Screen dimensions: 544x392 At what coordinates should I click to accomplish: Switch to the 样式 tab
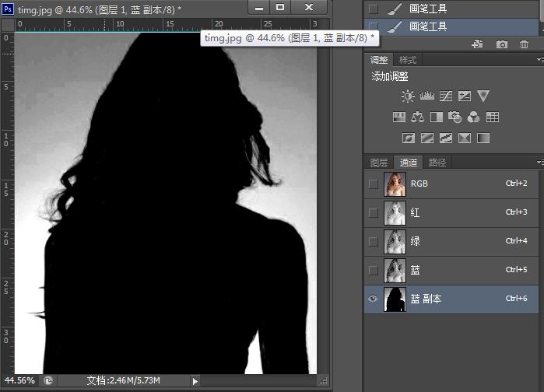tap(408, 60)
